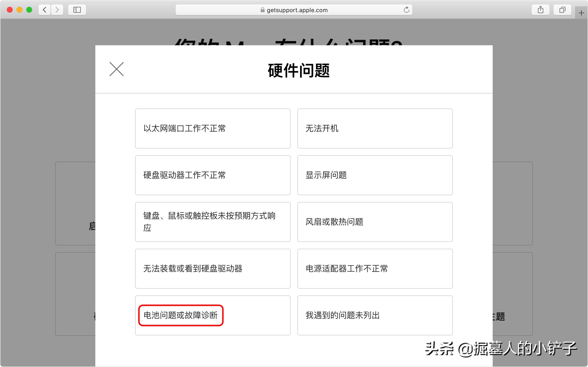This screenshot has height=367, width=588.
Task: Click the new tab plus icon
Action: [582, 13]
